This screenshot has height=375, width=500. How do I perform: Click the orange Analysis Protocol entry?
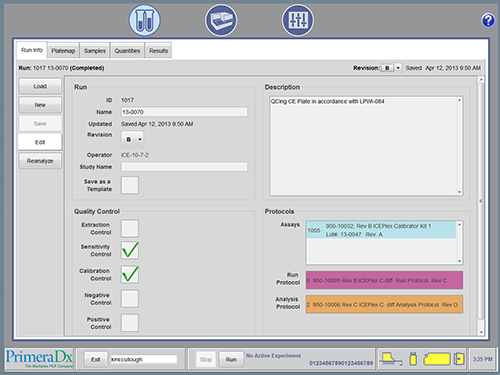click(384, 304)
